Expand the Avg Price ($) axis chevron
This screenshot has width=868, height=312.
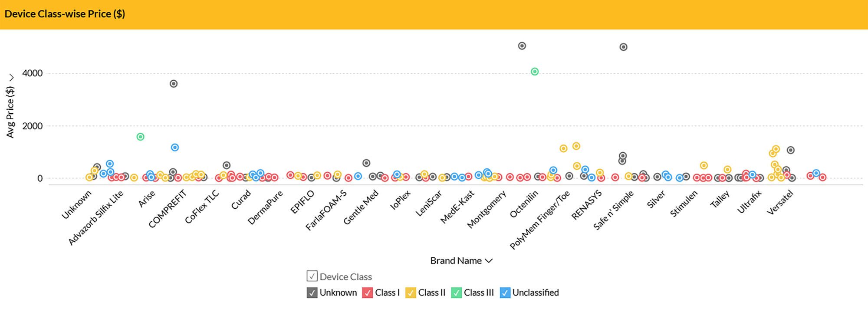point(12,78)
